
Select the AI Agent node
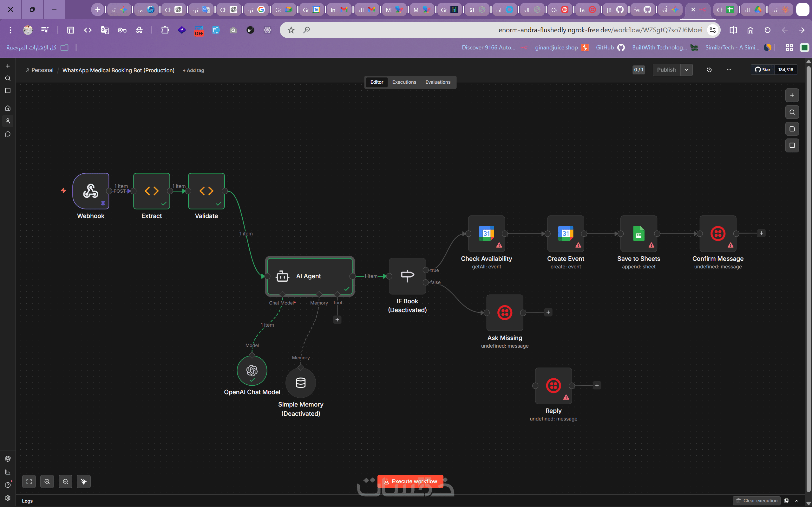pos(309,276)
